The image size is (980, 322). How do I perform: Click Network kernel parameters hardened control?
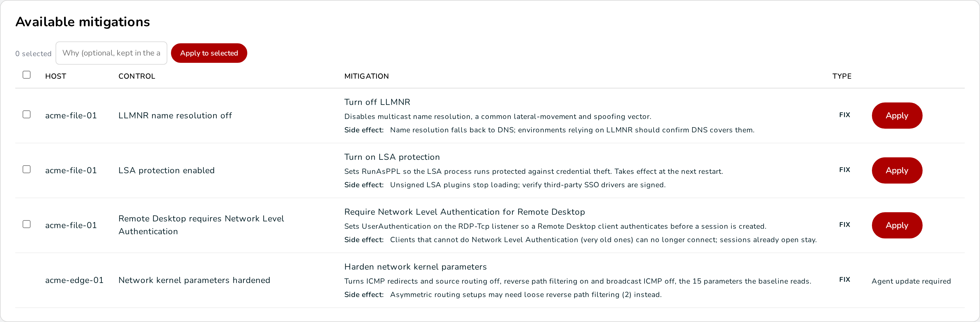pyautogui.click(x=194, y=280)
